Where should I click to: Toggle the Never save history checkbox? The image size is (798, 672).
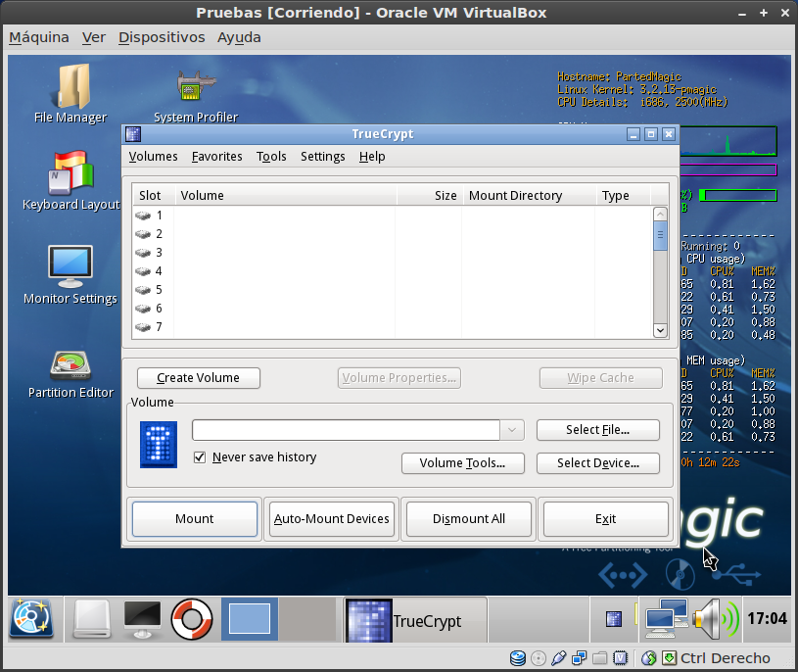click(x=200, y=457)
